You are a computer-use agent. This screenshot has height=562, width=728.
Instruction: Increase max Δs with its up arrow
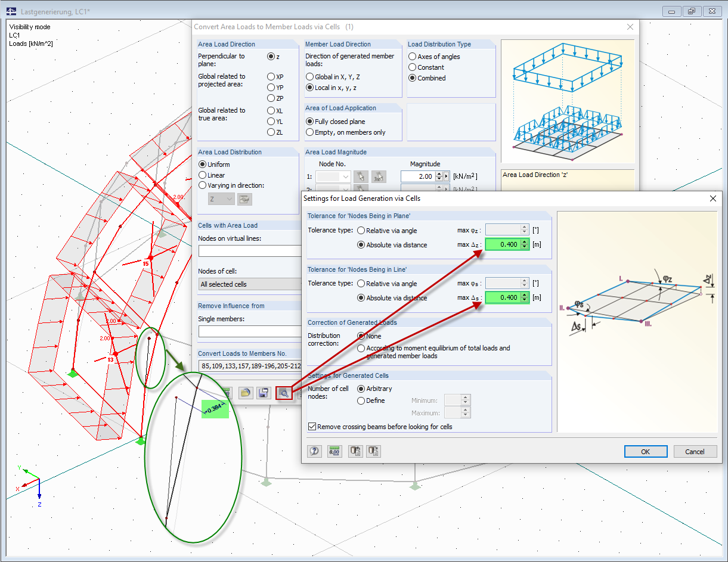525,295
